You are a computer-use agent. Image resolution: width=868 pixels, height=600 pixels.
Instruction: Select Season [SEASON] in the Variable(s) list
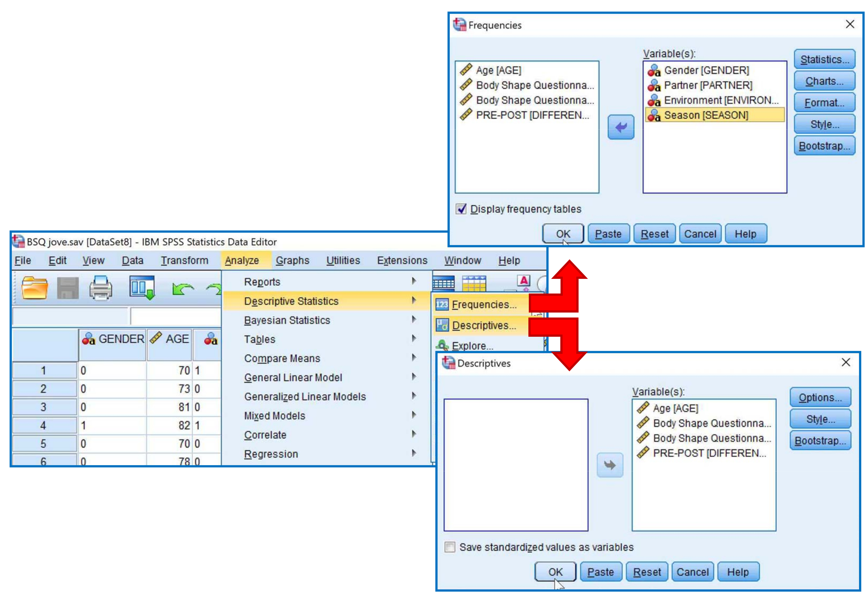pyautogui.click(x=706, y=115)
